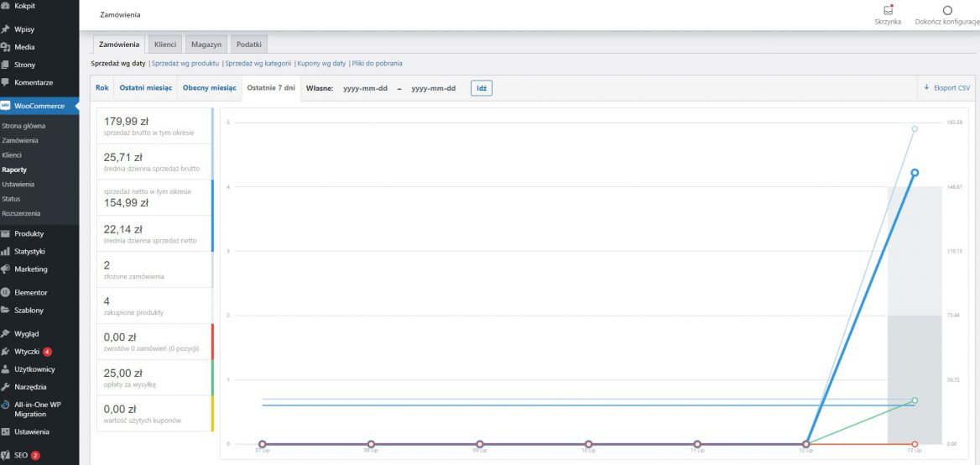Click the start date yyyy-mm-dd field

(x=365, y=88)
